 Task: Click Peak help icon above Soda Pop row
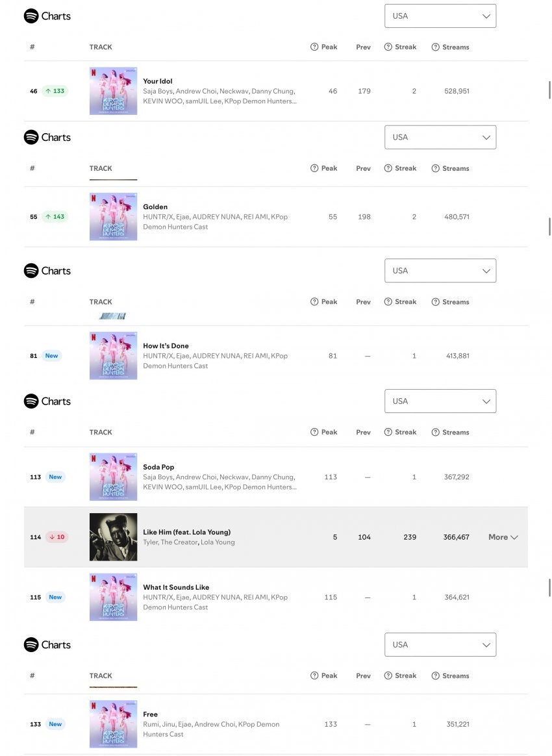point(314,433)
